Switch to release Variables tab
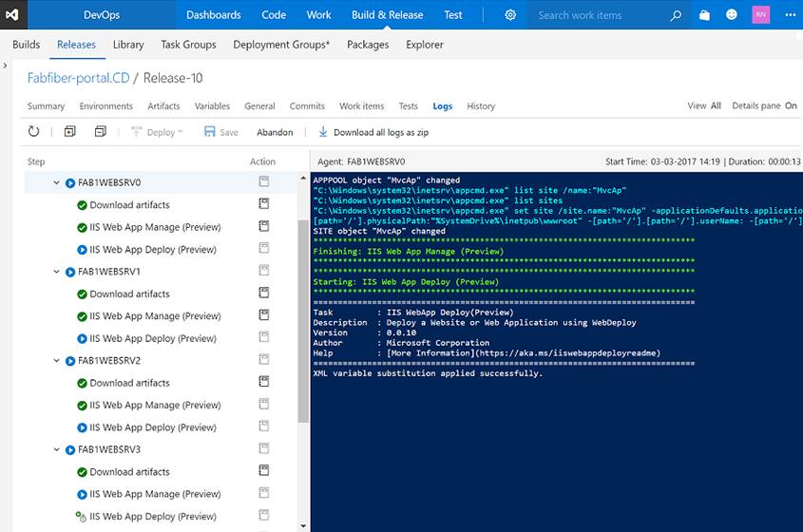The image size is (803, 532). 212,106
